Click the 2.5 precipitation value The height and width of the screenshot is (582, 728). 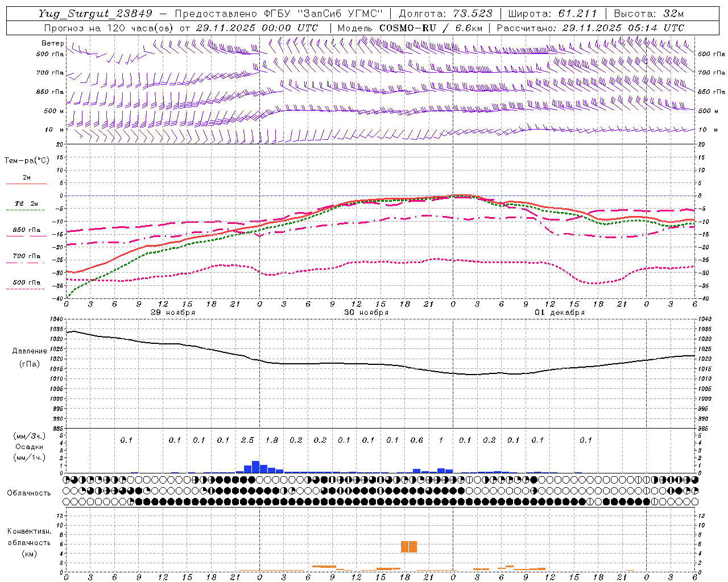point(247,440)
